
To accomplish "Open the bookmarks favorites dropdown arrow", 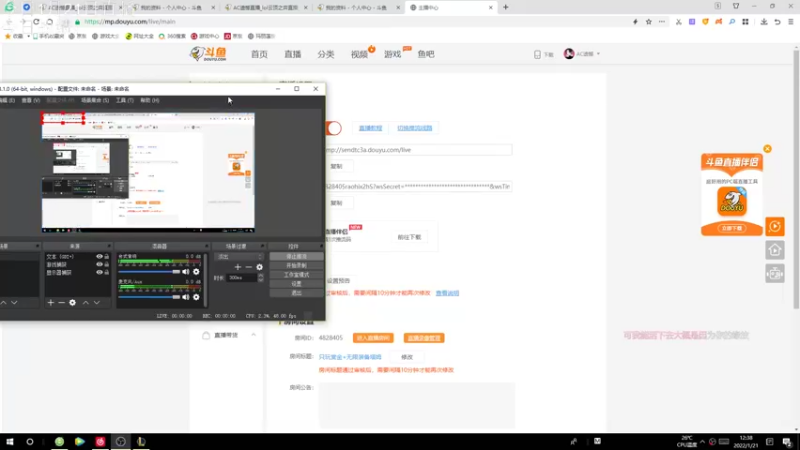I will (28, 36).
